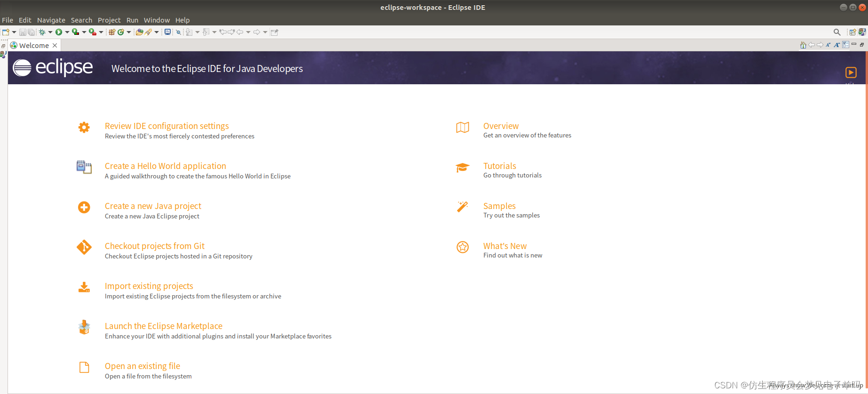The height and width of the screenshot is (394, 868).
Task: Expand the Coverage dropdown arrow
Action: 84,32
